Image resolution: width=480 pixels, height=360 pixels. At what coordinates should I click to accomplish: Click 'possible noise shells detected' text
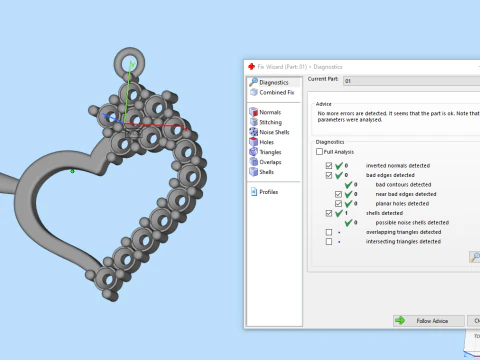click(412, 223)
